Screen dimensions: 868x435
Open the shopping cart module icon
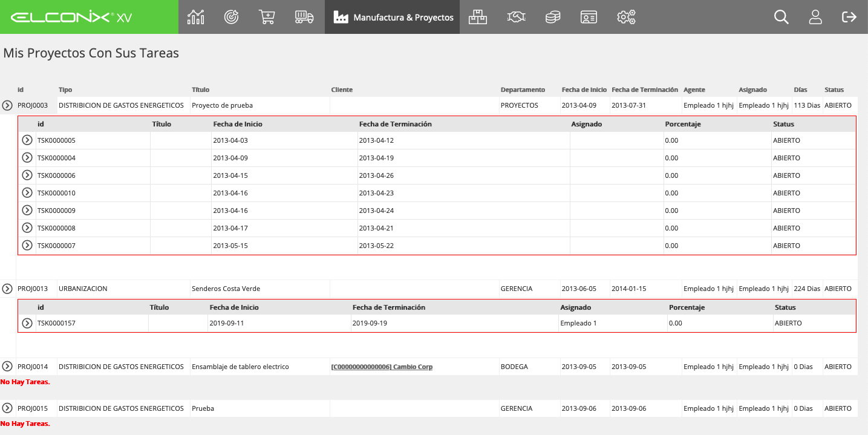[x=267, y=17]
